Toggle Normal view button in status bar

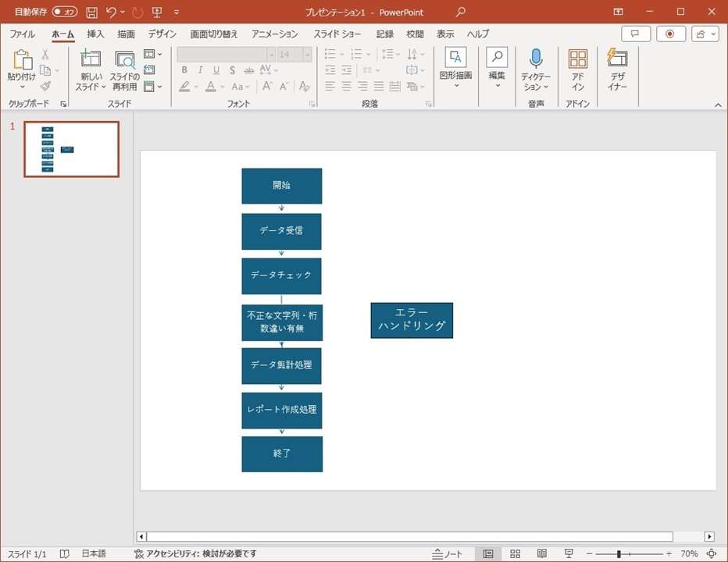click(488, 553)
